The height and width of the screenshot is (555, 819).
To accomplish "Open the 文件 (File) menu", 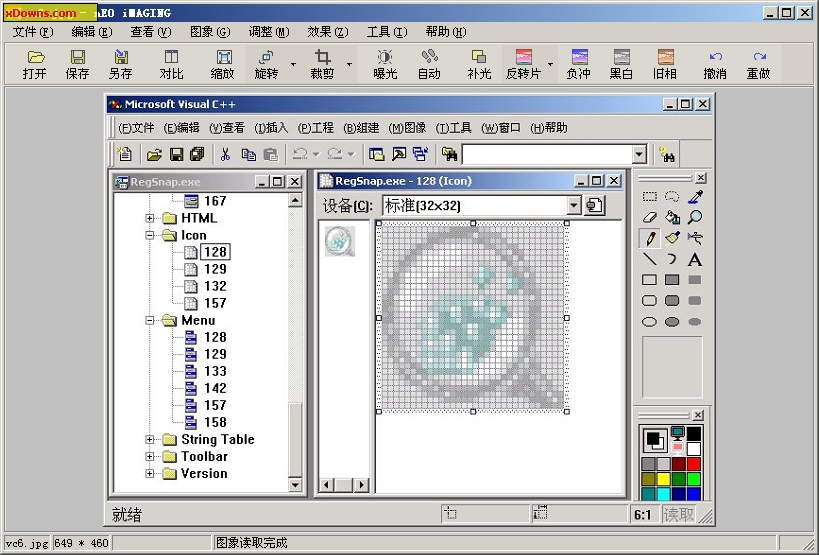I will [33, 32].
